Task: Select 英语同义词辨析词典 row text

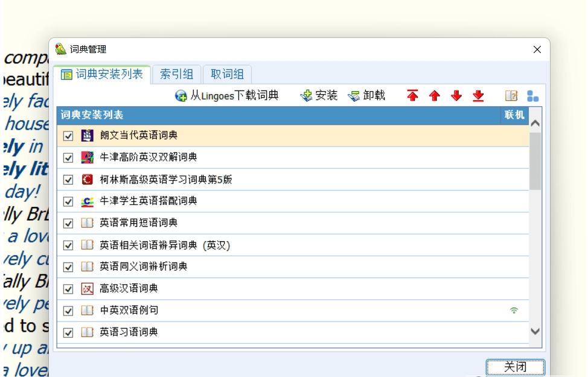Action: click(143, 267)
